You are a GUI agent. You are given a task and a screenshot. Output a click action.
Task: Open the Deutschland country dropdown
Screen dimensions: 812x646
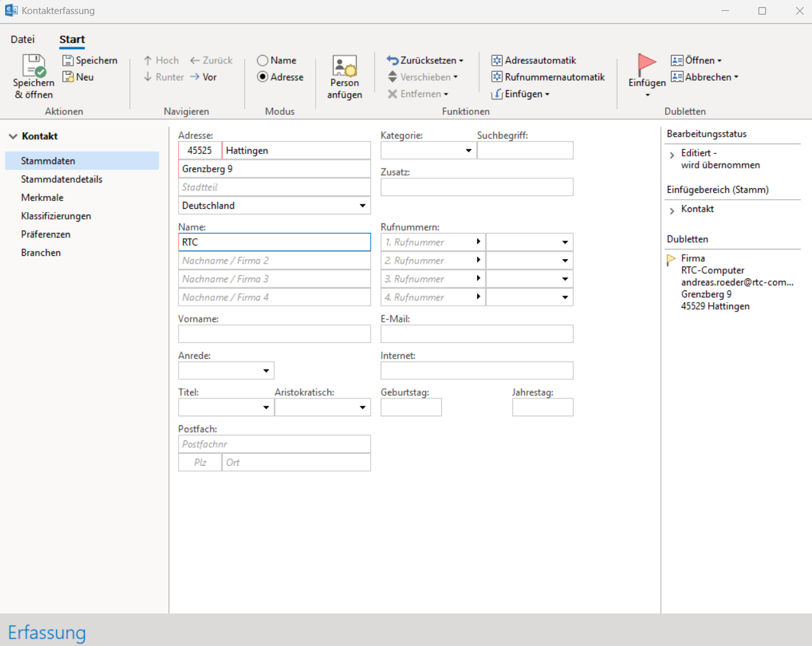coord(362,206)
